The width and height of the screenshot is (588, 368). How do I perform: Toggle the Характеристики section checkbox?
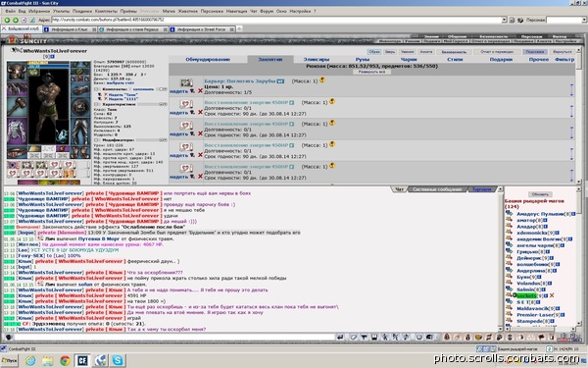pos(97,104)
